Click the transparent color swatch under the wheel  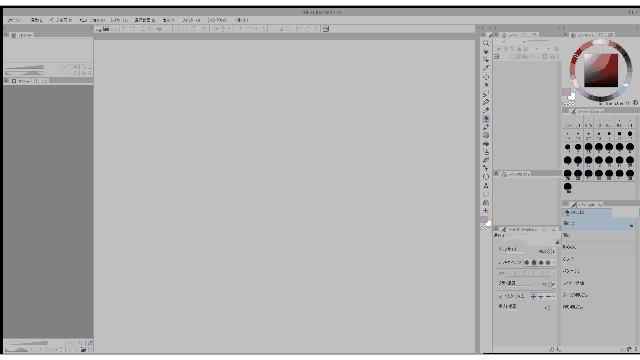[x=569, y=104]
